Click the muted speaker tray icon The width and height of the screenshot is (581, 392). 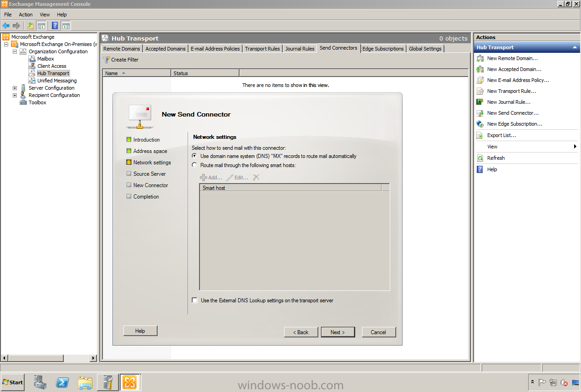point(564,382)
